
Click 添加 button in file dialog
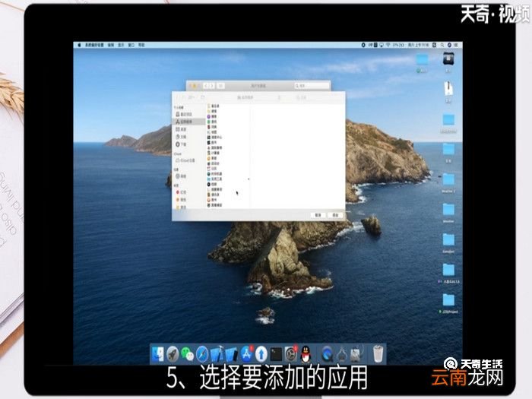point(335,215)
